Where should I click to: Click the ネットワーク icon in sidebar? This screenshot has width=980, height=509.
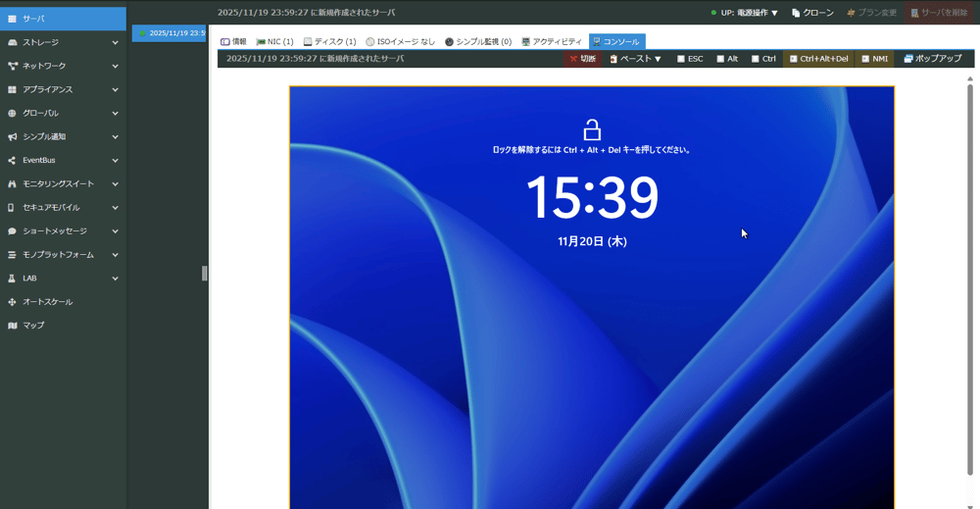tap(12, 66)
